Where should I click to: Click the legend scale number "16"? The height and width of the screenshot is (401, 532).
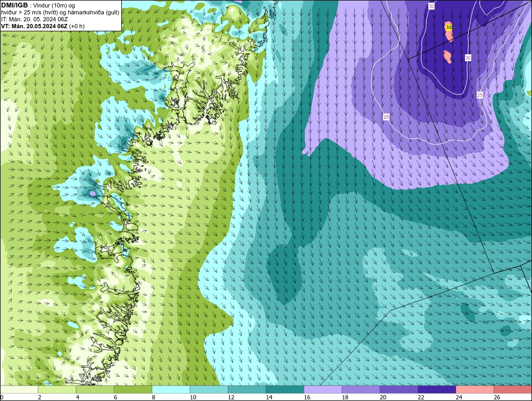tap(307, 397)
